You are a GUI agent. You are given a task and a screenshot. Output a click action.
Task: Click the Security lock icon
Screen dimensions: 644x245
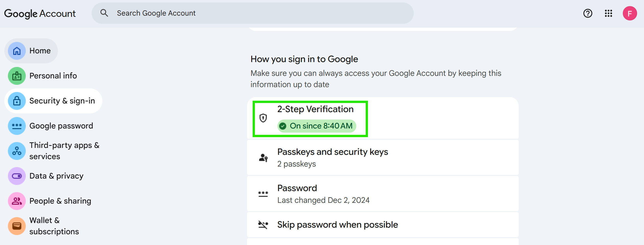click(x=17, y=101)
